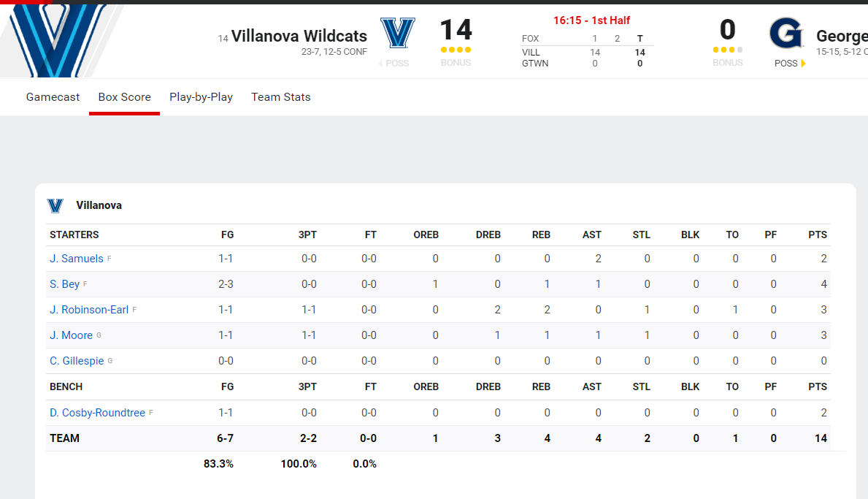This screenshot has width=868, height=499.
Task: Open J. Samuels player page
Action: tap(77, 259)
